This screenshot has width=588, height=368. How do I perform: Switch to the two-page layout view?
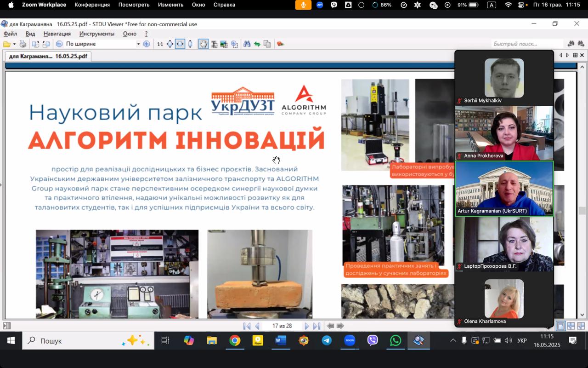pyautogui.click(x=571, y=326)
